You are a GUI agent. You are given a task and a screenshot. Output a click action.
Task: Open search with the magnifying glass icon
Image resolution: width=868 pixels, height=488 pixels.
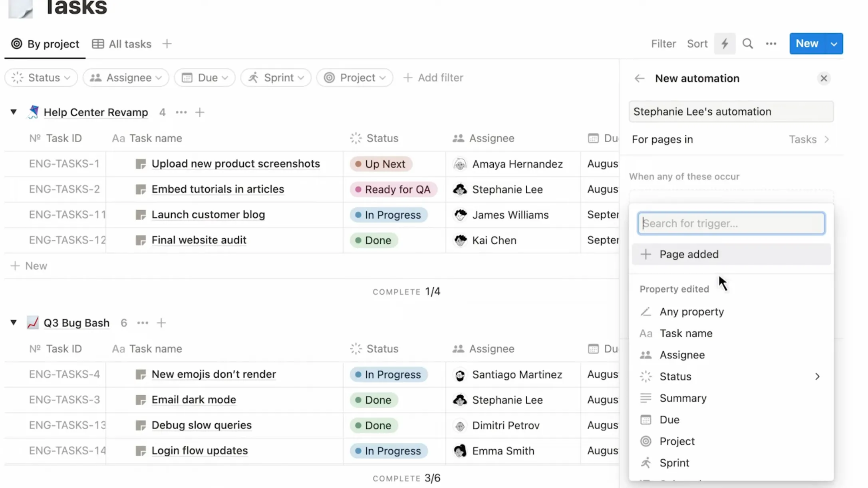(747, 44)
